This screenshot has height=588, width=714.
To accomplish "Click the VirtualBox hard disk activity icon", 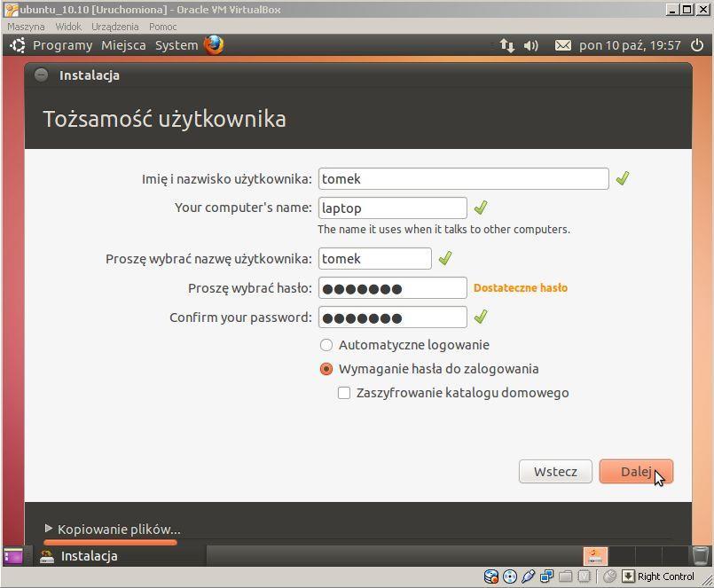I will tap(490, 576).
